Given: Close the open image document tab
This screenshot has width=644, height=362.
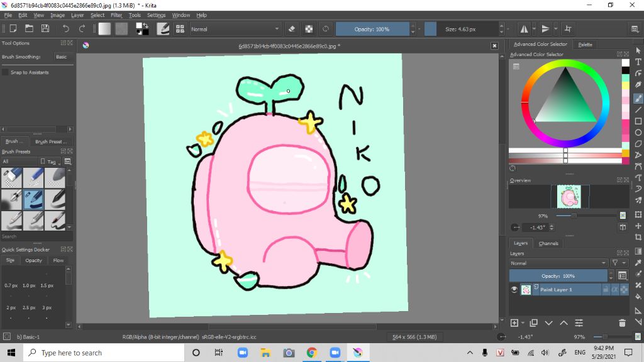Looking at the screenshot, I should 494,46.
